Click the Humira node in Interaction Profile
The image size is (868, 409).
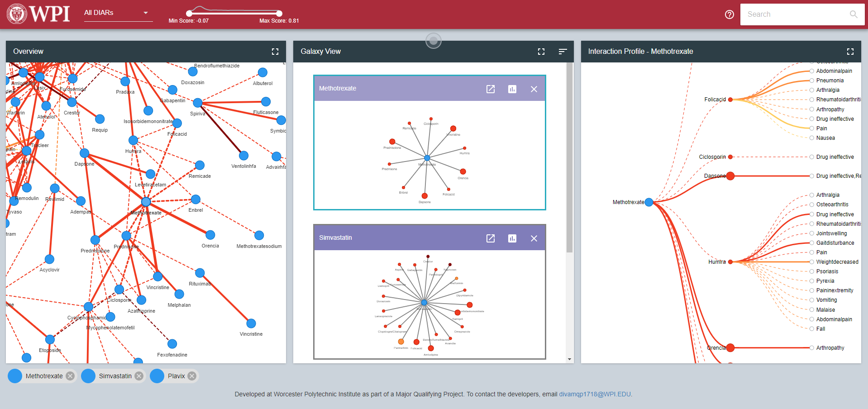pos(730,262)
